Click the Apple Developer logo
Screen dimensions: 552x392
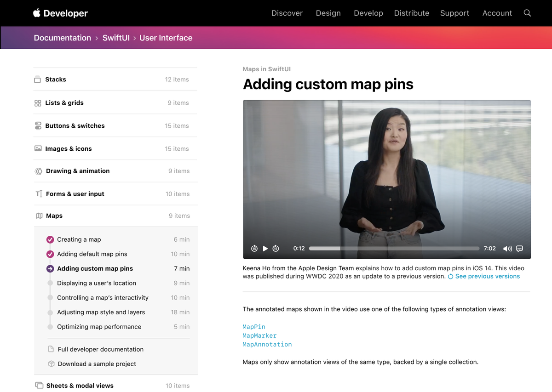60,13
